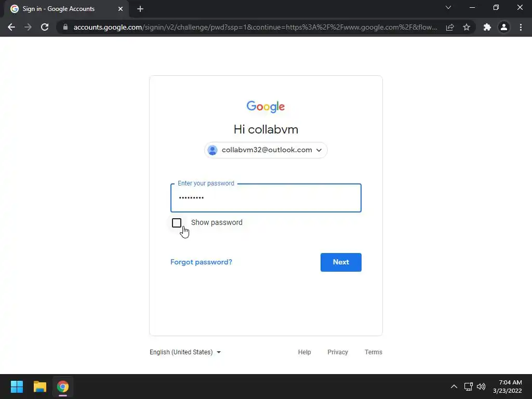Open the volume speaker icon
Screen dimensions: 532x399
(481, 387)
